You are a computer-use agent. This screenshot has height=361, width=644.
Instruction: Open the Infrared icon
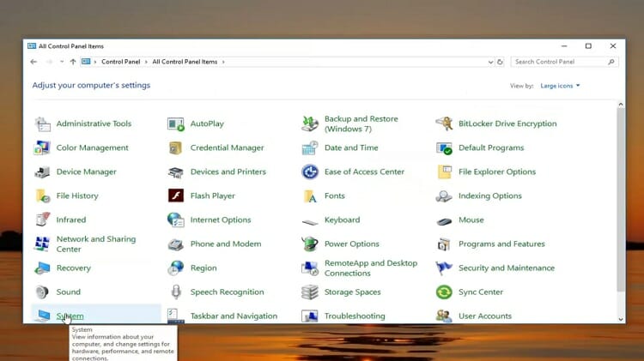point(43,220)
